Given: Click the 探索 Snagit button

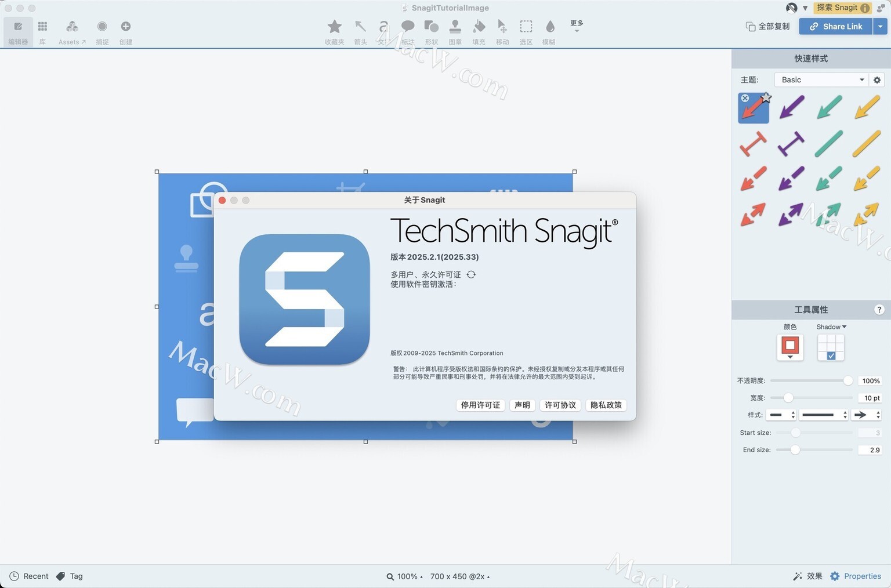Looking at the screenshot, I should tap(842, 8).
